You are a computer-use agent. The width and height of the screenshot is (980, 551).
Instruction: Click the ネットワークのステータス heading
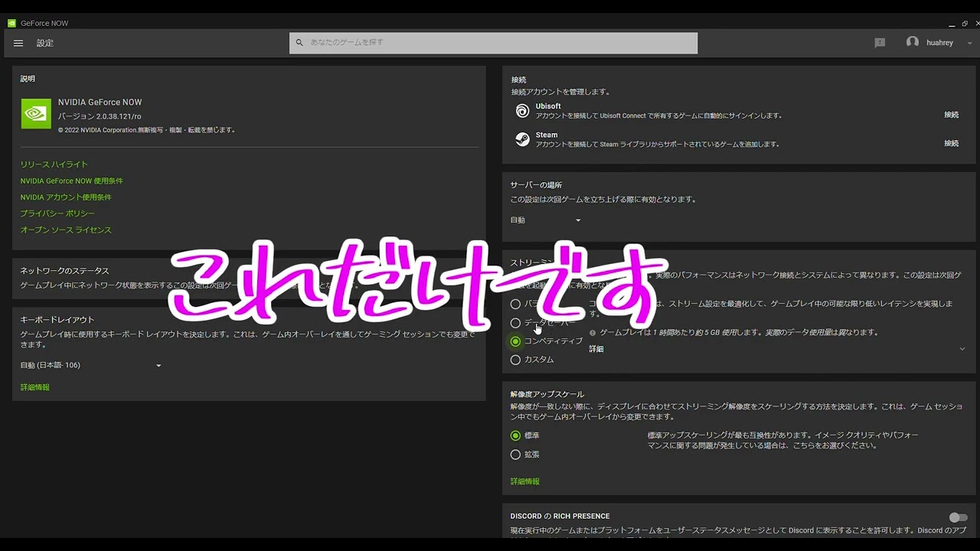tap(64, 271)
